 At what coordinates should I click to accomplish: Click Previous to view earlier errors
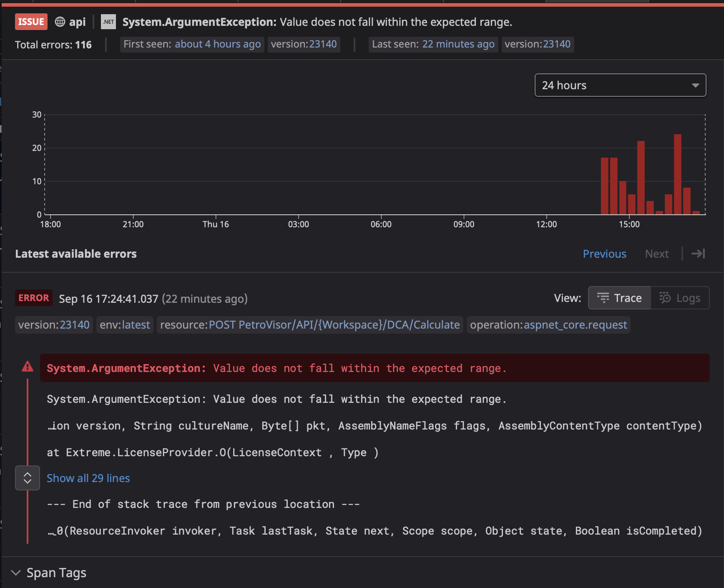(604, 254)
